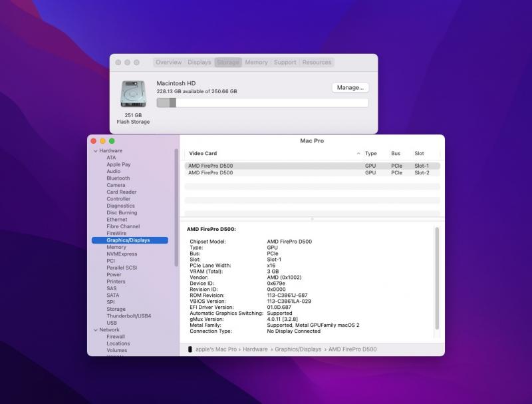532x404 pixels.
Task: Select Ethernet in the sidebar
Action: coord(117,220)
